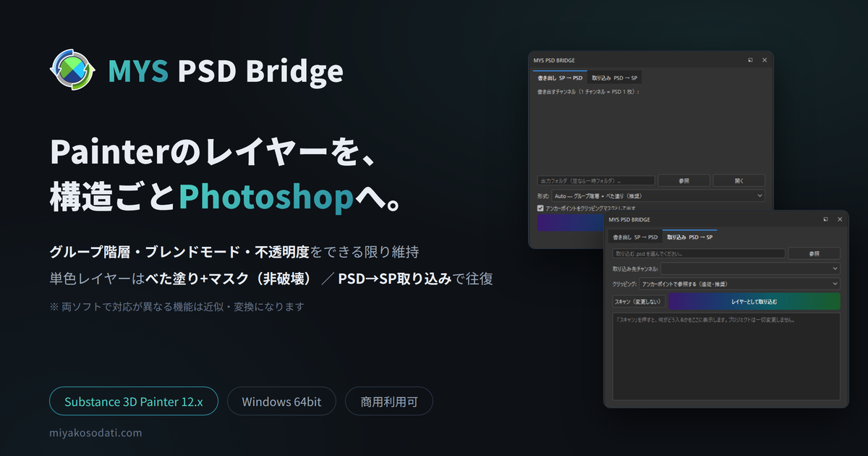Click 参照 button in back export window
The image size is (868, 456).
tap(684, 180)
